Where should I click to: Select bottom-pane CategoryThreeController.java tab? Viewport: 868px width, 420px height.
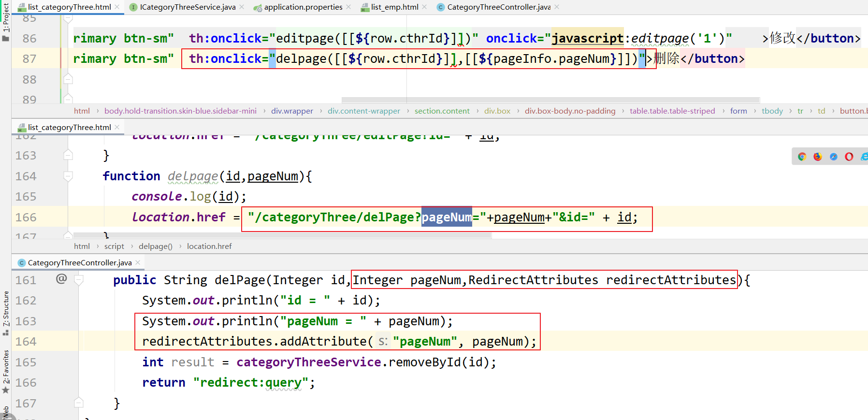pos(79,262)
